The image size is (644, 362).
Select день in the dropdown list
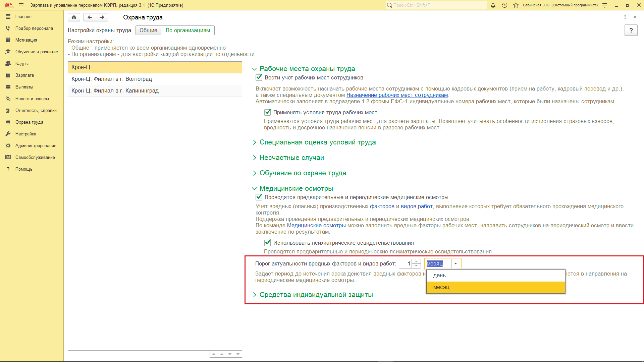click(439, 276)
